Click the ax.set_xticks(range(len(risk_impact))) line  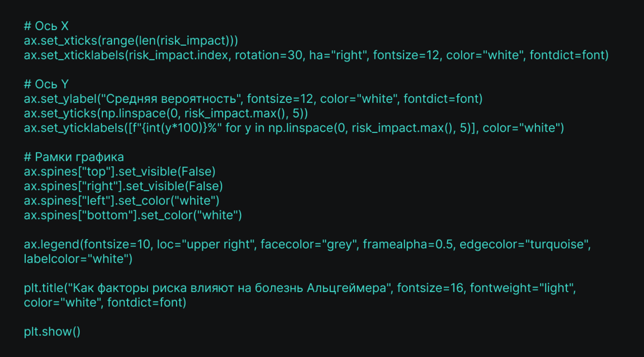pos(131,41)
